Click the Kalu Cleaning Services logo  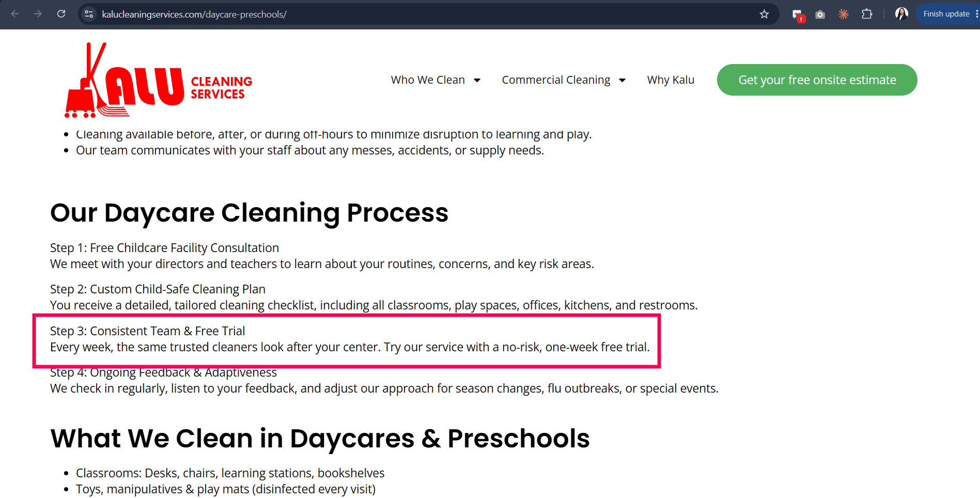tap(158, 80)
